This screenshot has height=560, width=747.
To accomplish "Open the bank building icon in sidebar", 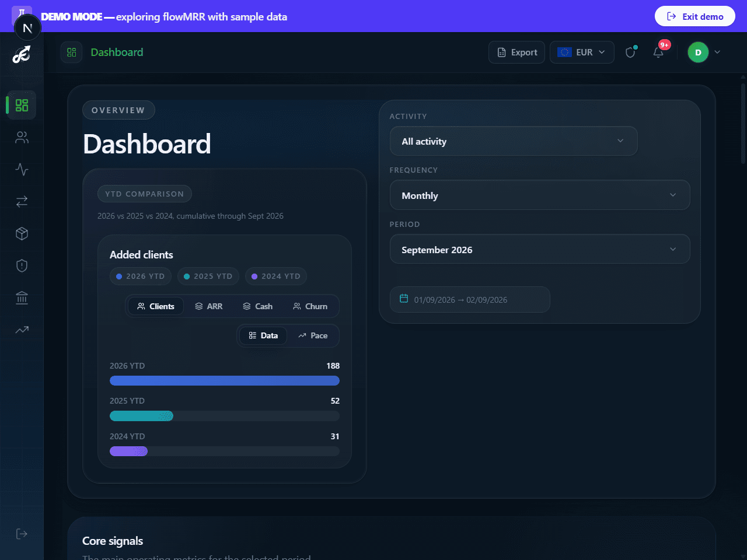I will tap(22, 298).
